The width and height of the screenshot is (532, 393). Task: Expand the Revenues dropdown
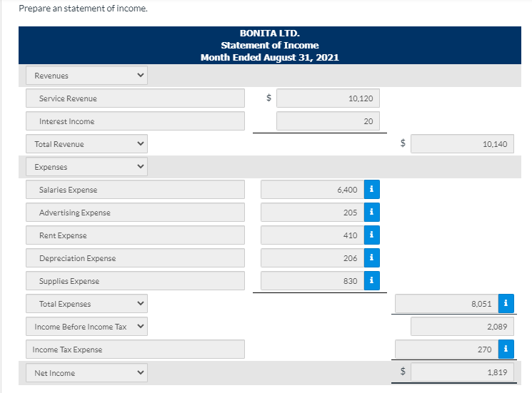click(86, 75)
